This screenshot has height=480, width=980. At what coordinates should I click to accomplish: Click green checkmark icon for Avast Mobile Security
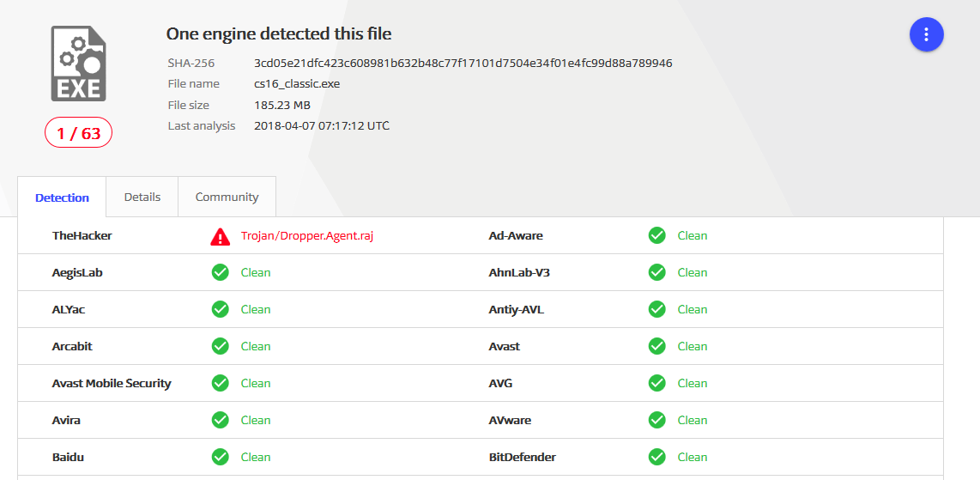click(x=220, y=383)
